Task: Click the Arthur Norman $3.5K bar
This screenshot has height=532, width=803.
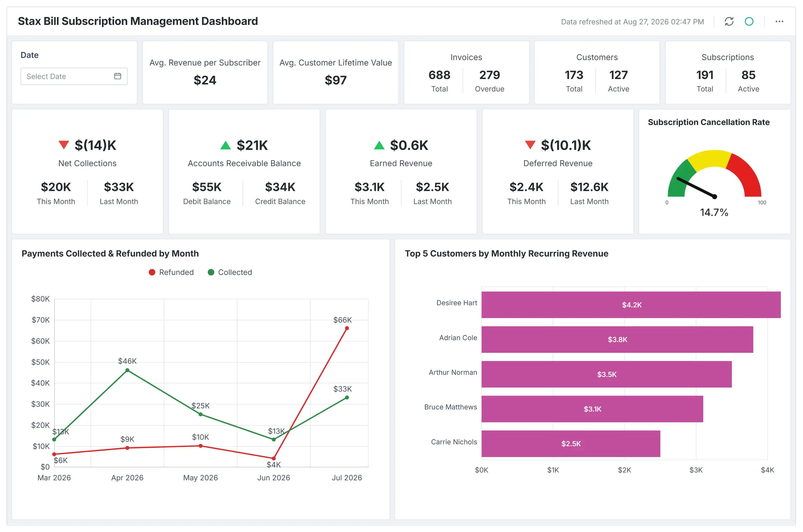Action: pos(607,374)
